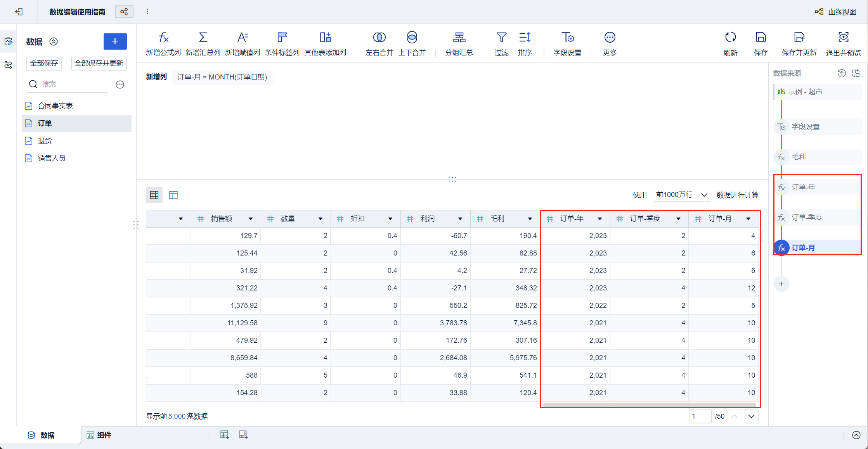Click the 分组汇总 toolbar icon

pyautogui.click(x=459, y=38)
